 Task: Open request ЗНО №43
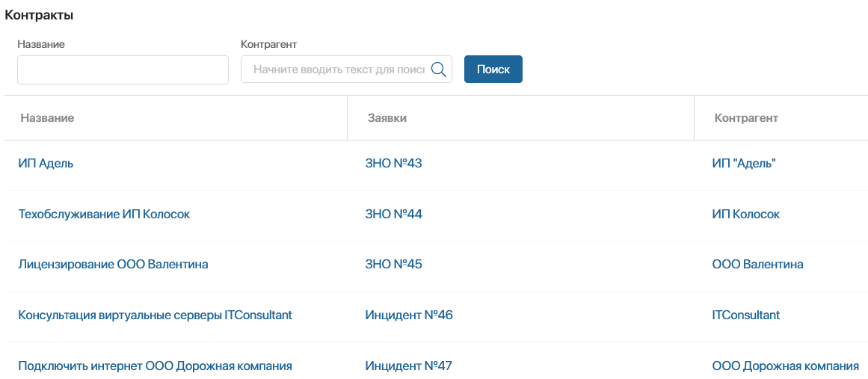393,163
